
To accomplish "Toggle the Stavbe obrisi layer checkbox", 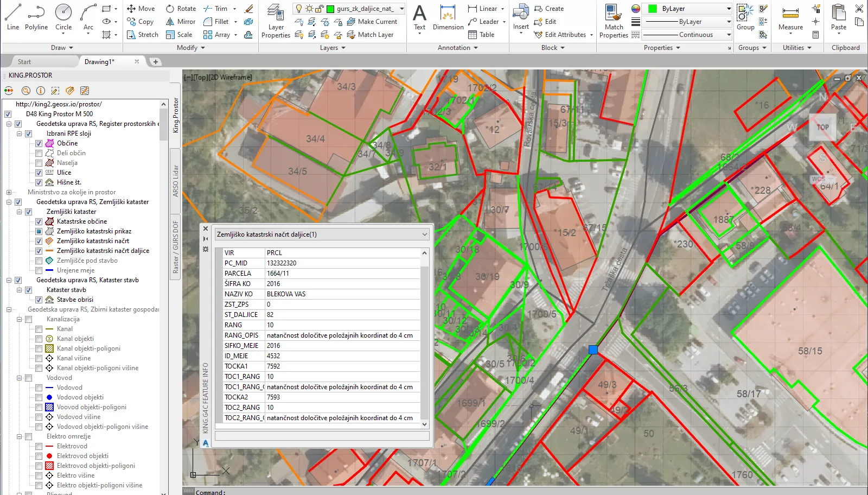I will [x=39, y=300].
